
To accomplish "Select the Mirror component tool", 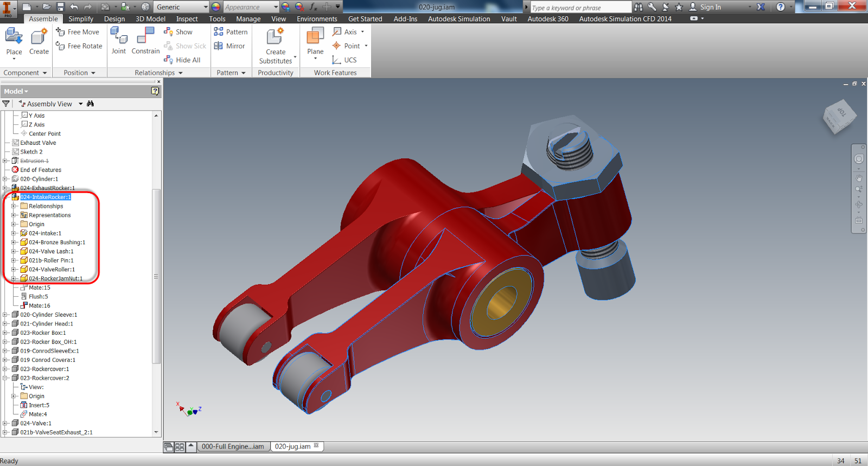I will click(x=229, y=46).
